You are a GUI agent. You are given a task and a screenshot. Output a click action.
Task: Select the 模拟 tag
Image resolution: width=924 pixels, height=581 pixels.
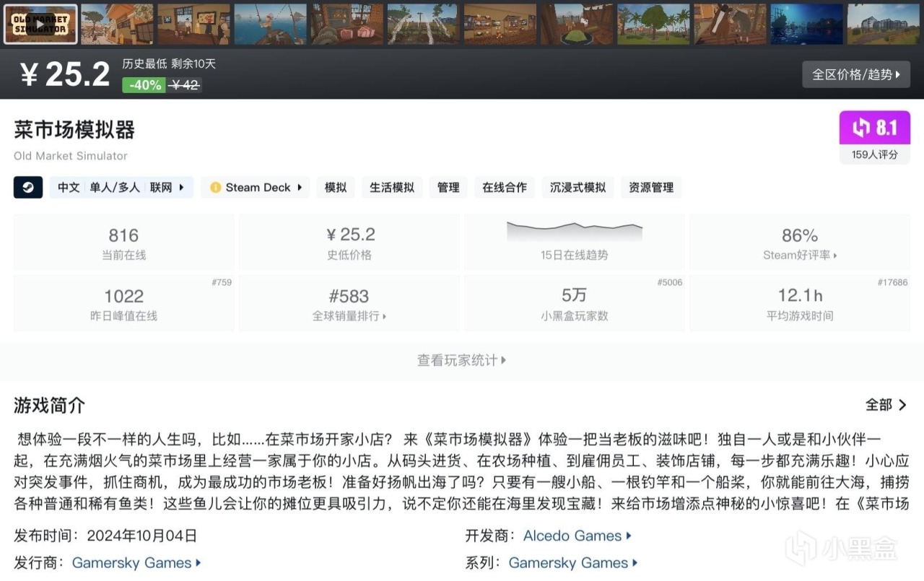(x=336, y=188)
